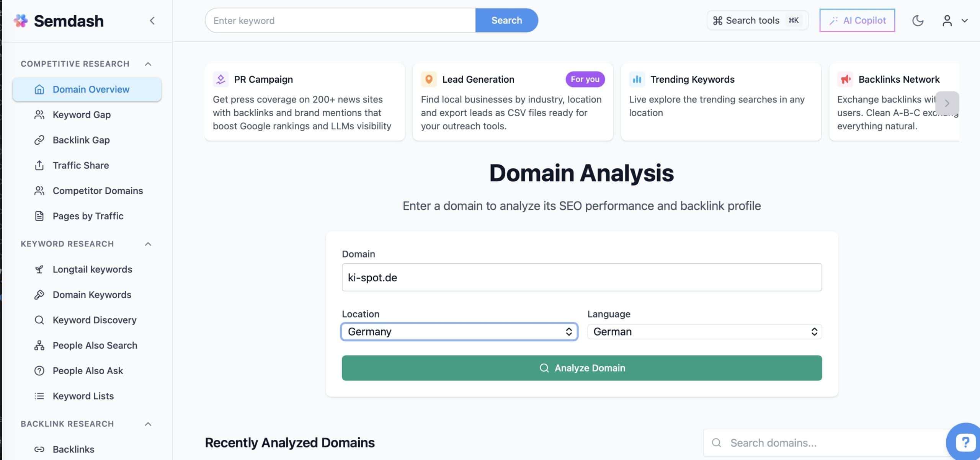Collapse the Competitive Research section
Screen dimensions: 980x460
(x=148, y=64)
